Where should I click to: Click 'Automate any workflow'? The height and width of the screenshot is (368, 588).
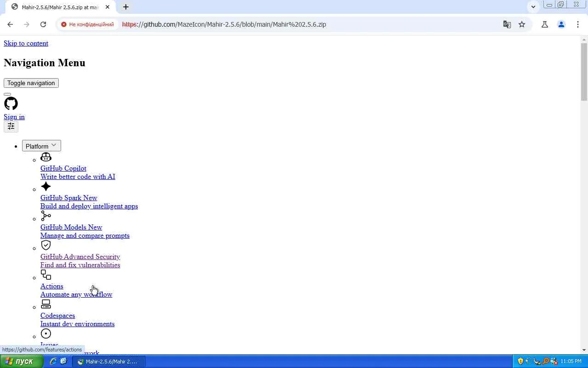click(x=76, y=294)
